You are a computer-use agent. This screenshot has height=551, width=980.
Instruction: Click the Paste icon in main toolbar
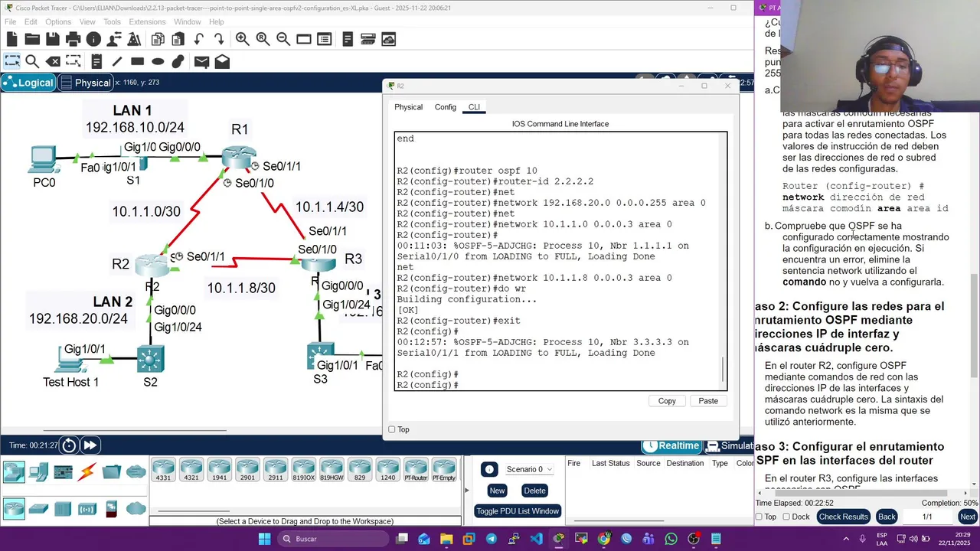[178, 39]
